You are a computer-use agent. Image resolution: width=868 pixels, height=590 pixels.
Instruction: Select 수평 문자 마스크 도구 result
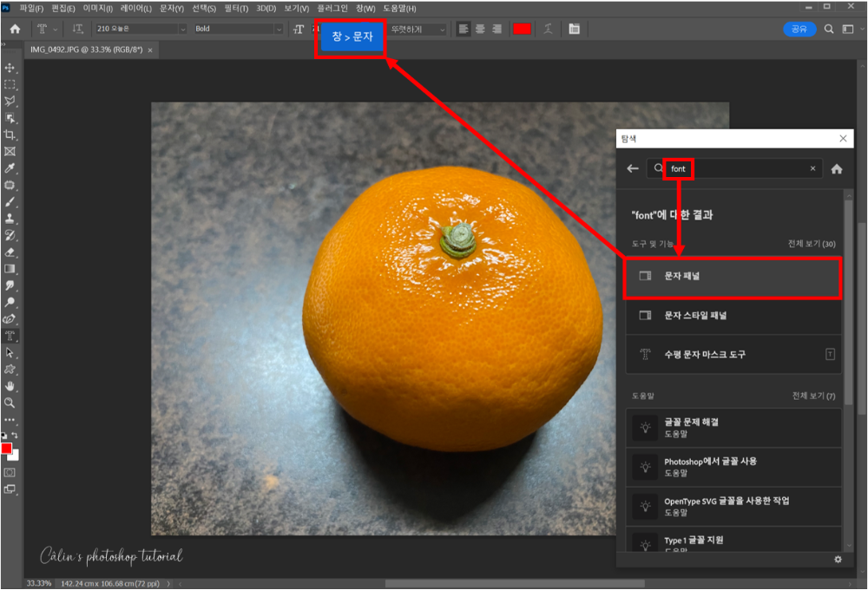point(733,354)
